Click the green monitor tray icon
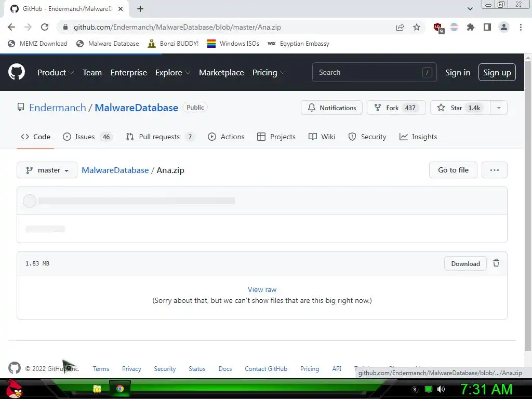 (429, 389)
